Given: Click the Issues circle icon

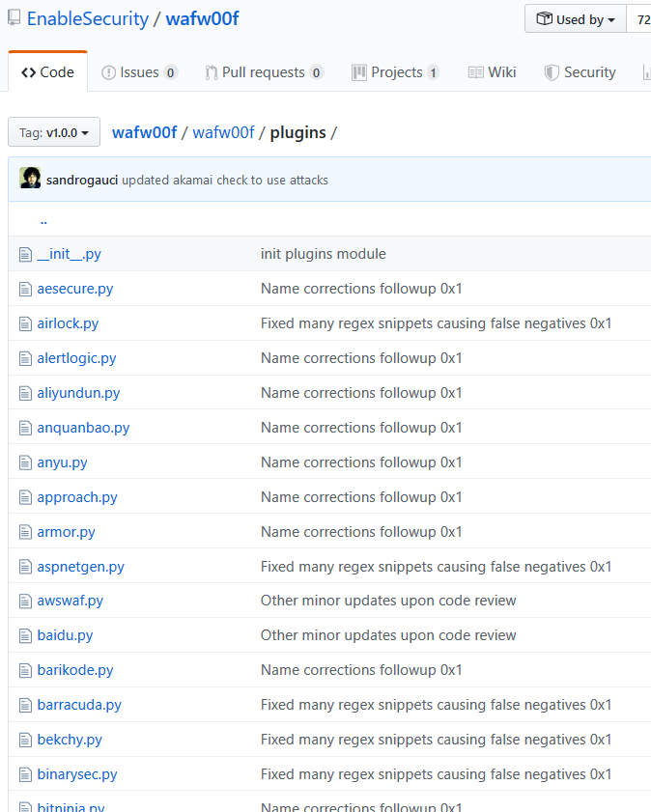Looking at the screenshot, I should pyautogui.click(x=109, y=72).
